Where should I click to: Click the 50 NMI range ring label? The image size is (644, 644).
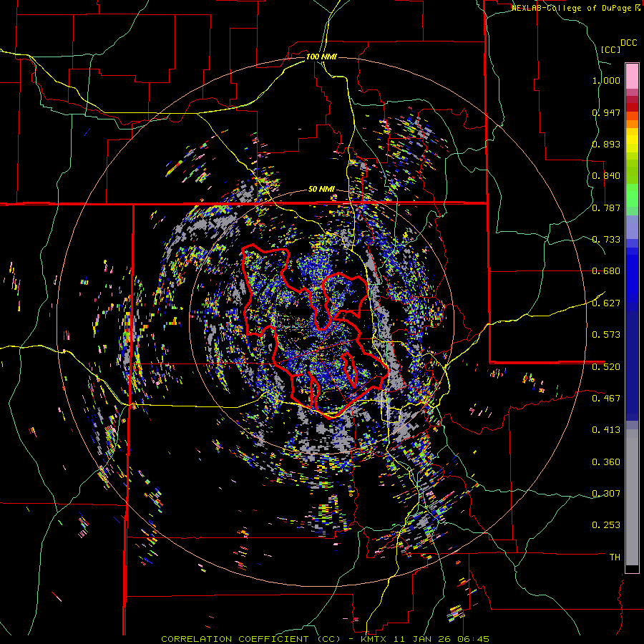point(321,190)
